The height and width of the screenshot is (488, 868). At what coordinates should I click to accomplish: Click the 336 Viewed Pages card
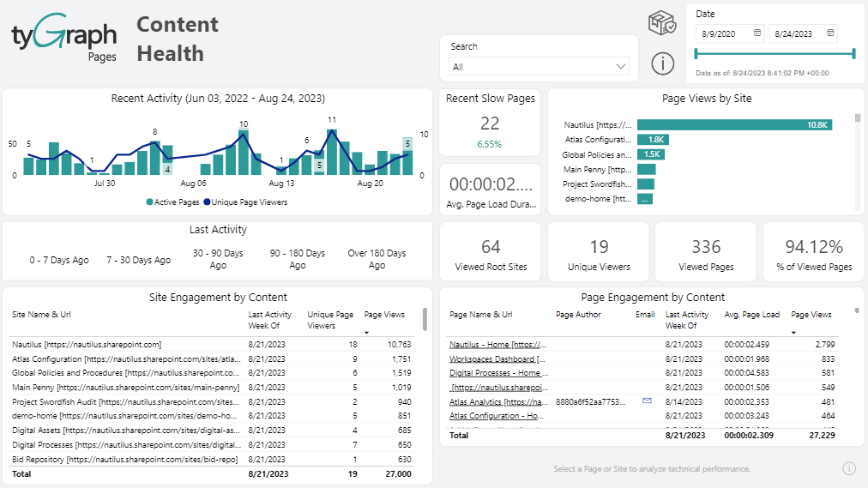[706, 252]
